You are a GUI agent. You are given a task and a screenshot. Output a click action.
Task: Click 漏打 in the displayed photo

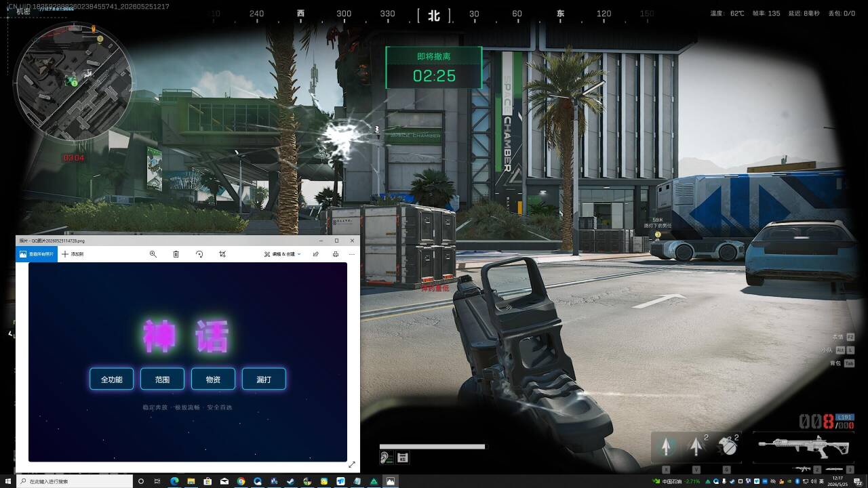pyautogui.click(x=264, y=379)
